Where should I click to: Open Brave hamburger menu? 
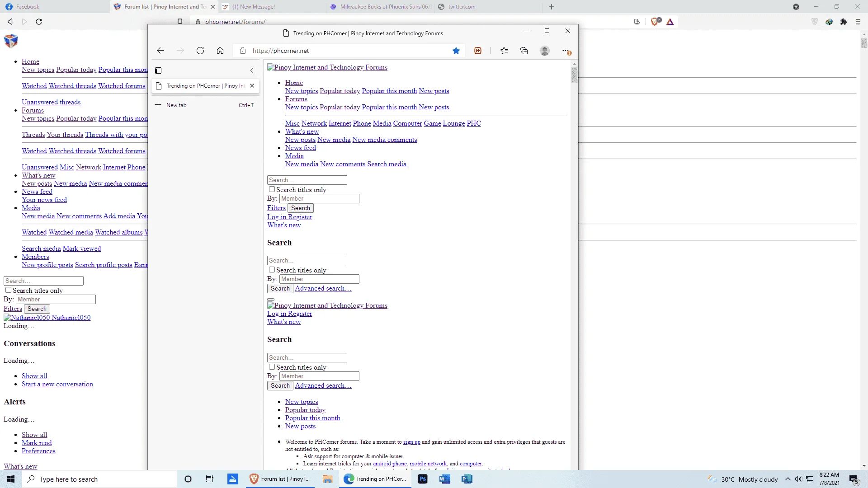click(858, 22)
